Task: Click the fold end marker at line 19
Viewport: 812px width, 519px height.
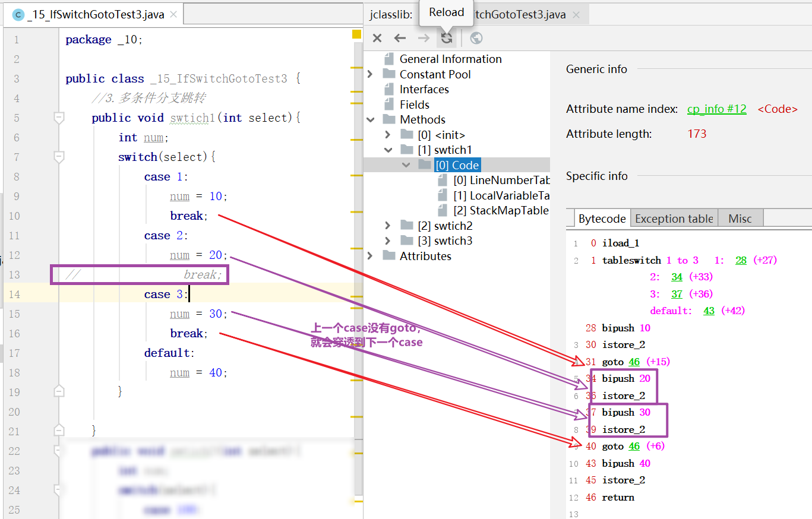Action: click(58, 391)
